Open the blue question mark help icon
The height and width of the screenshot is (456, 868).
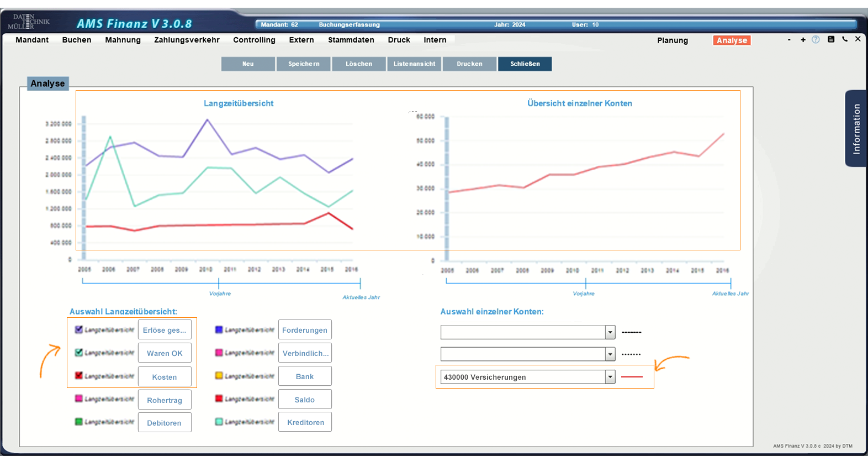coord(816,40)
